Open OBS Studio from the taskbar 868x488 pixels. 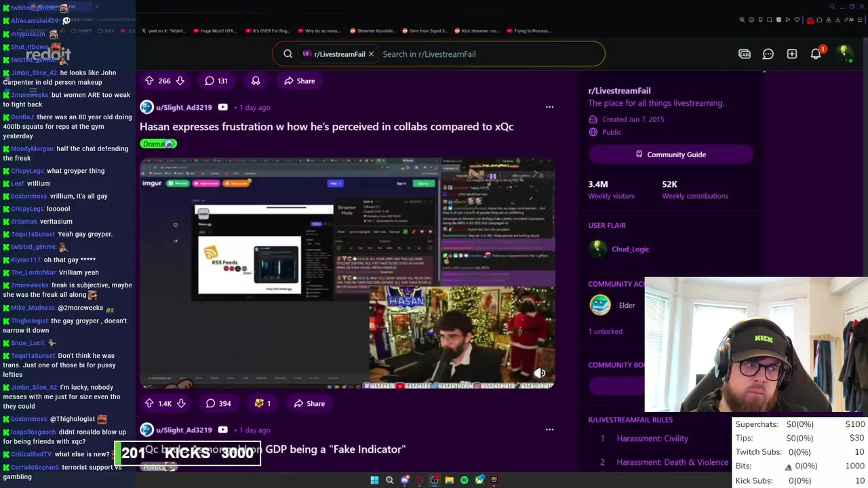(435, 480)
